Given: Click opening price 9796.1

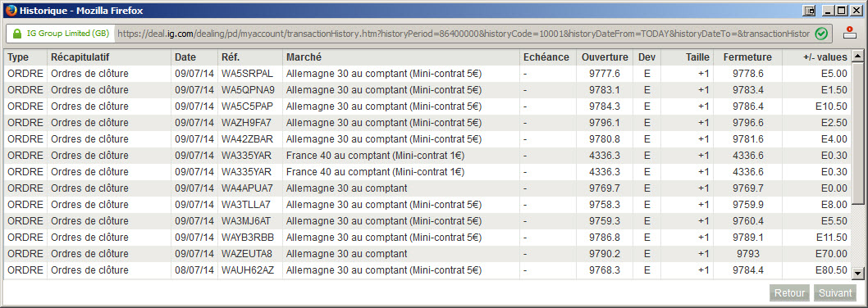Looking at the screenshot, I should tap(605, 123).
